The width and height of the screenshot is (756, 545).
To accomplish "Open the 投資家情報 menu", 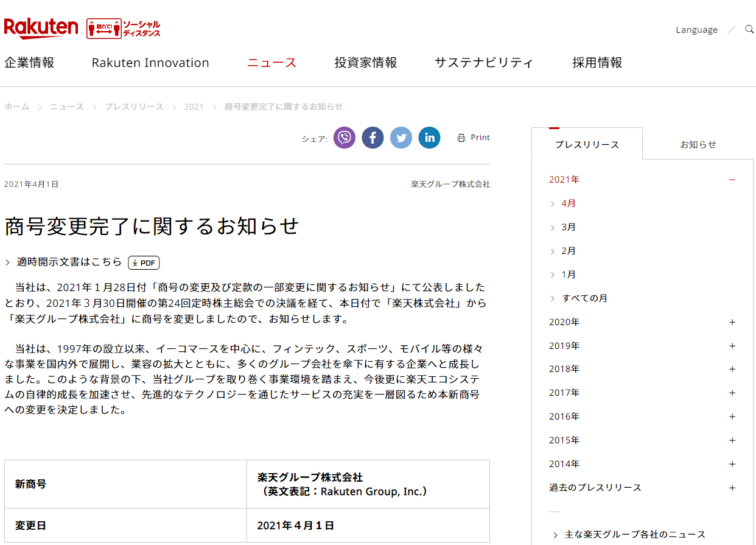I will [365, 63].
